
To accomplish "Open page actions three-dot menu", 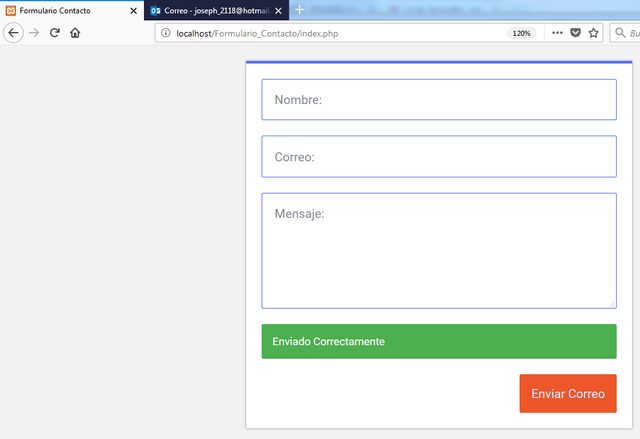I will pos(557,33).
